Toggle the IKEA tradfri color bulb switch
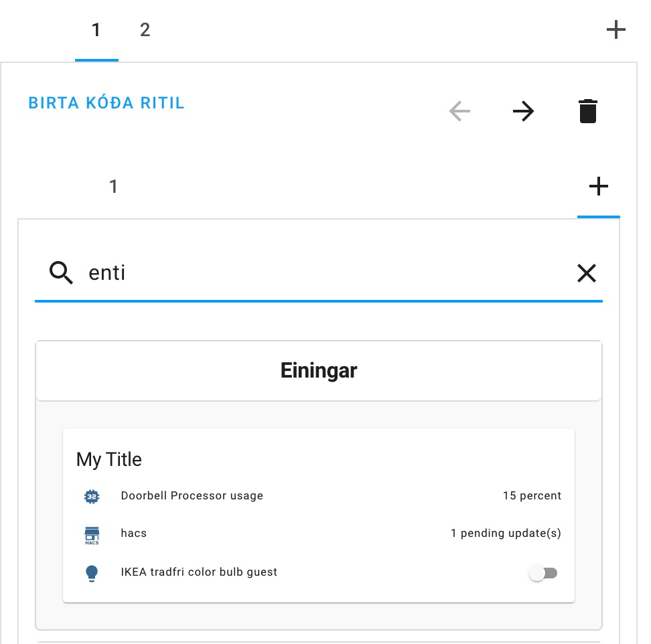This screenshot has height=644, width=651. (543, 573)
